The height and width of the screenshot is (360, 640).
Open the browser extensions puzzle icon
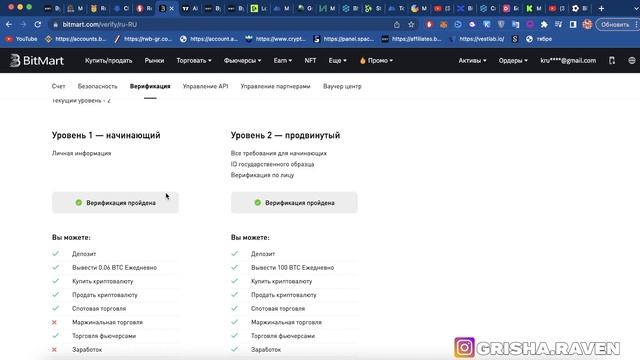(544, 24)
